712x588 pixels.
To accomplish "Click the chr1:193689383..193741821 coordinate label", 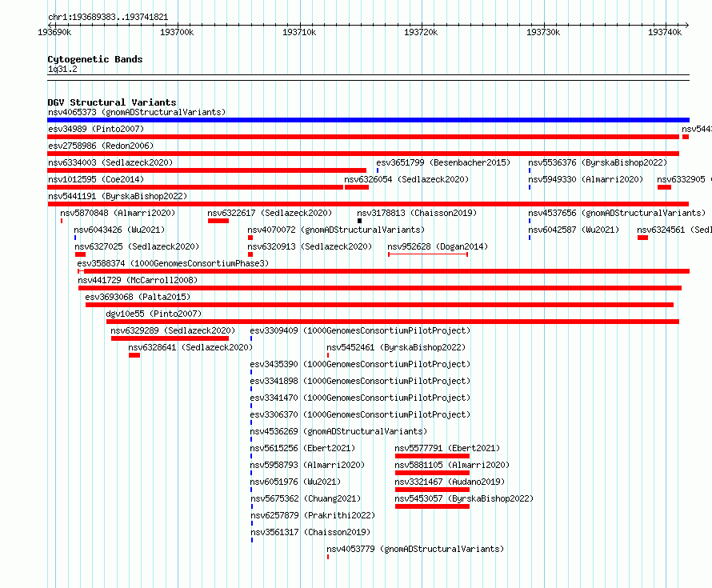I will (108, 17).
